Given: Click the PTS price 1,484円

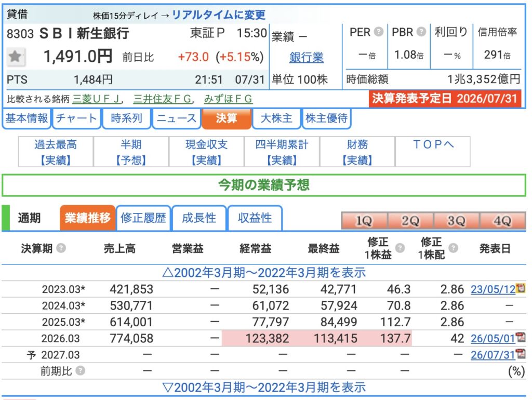Looking at the screenshot, I should tap(93, 79).
